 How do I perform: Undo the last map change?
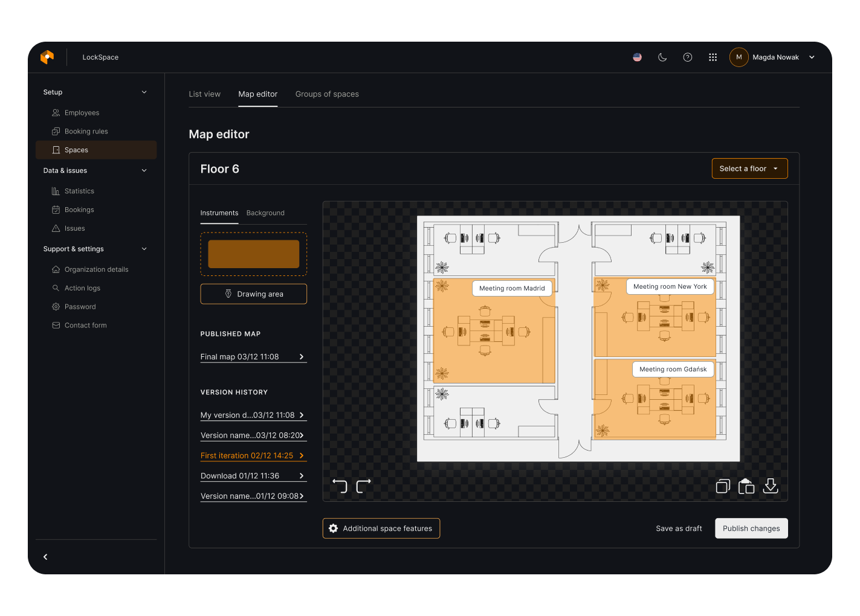pos(340,486)
